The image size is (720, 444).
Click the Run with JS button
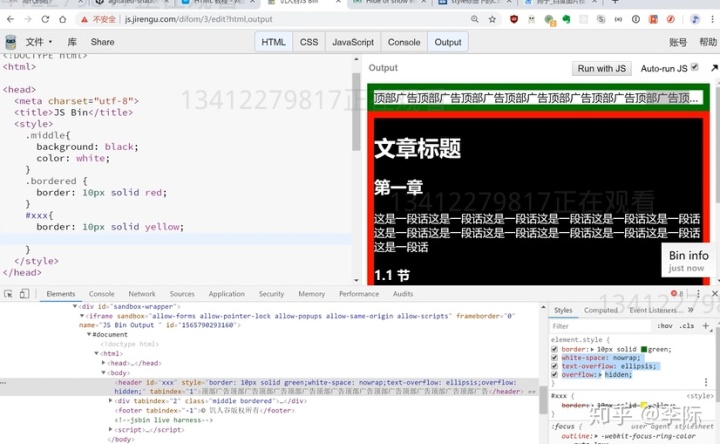pos(602,68)
